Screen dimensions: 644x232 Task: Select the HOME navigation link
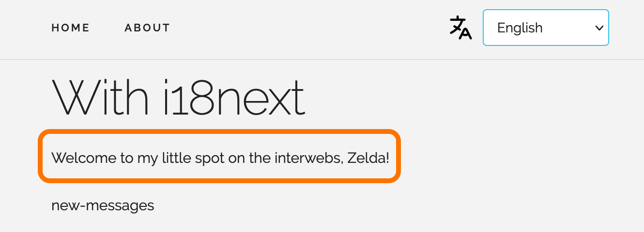click(x=71, y=28)
